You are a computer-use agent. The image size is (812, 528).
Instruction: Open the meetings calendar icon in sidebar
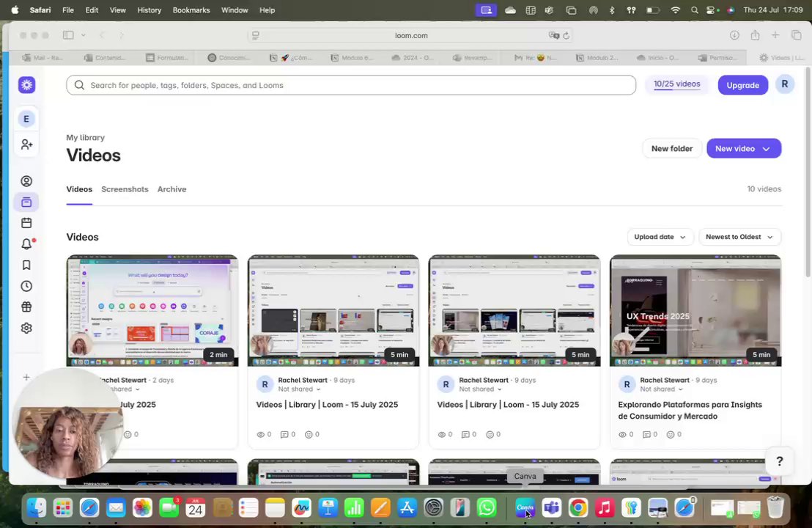tap(26, 223)
